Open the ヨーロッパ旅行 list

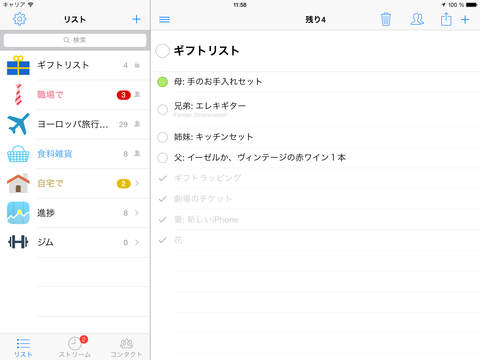tap(75, 124)
